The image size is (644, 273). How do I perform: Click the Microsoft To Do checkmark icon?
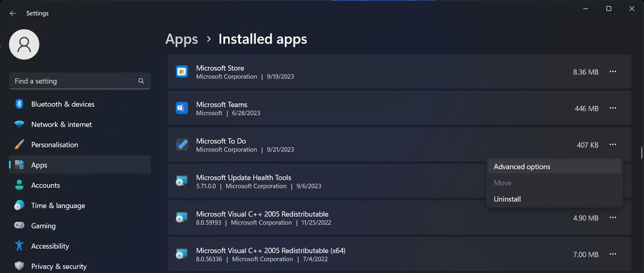pos(182,145)
